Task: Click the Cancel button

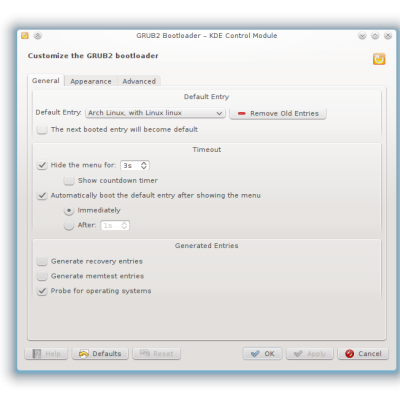Action: click(x=363, y=354)
